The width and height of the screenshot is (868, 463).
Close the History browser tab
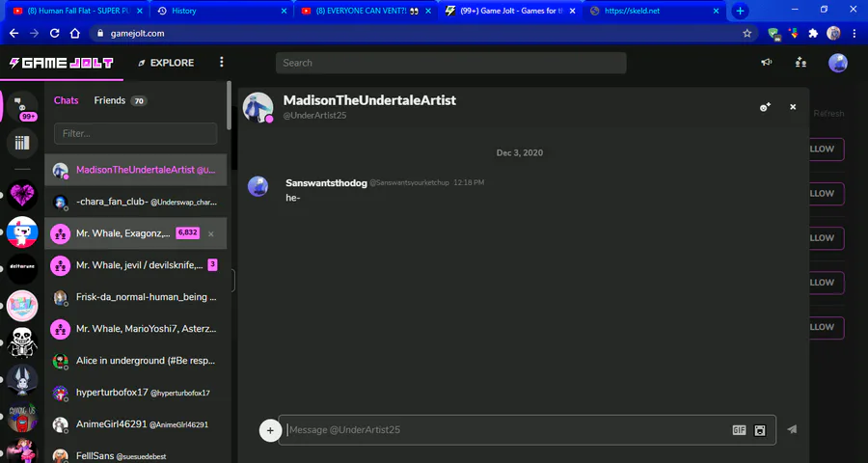pyautogui.click(x=284, y=11)
